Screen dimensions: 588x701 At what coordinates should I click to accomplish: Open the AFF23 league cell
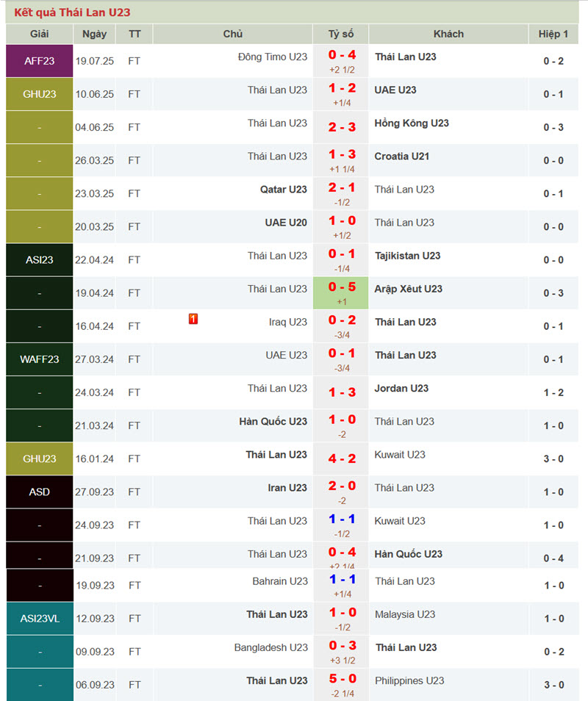(x=40, y=61)
